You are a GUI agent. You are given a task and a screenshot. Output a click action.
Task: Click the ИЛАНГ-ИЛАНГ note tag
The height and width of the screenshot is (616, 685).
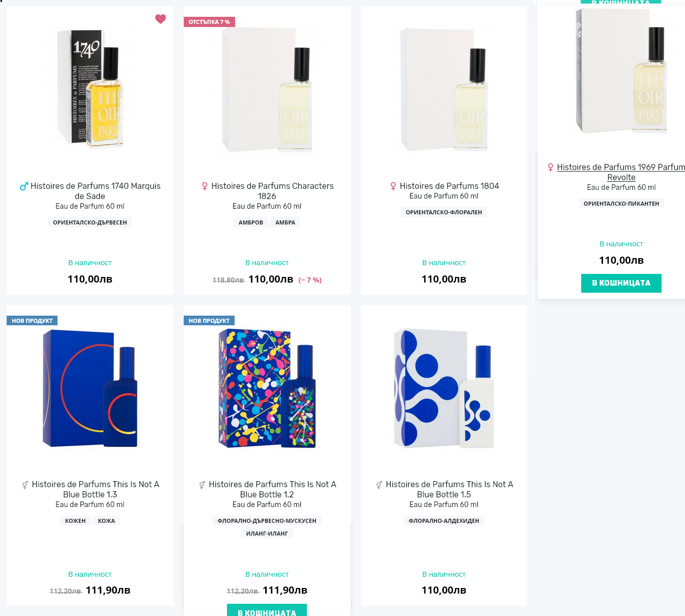[267, 534]
